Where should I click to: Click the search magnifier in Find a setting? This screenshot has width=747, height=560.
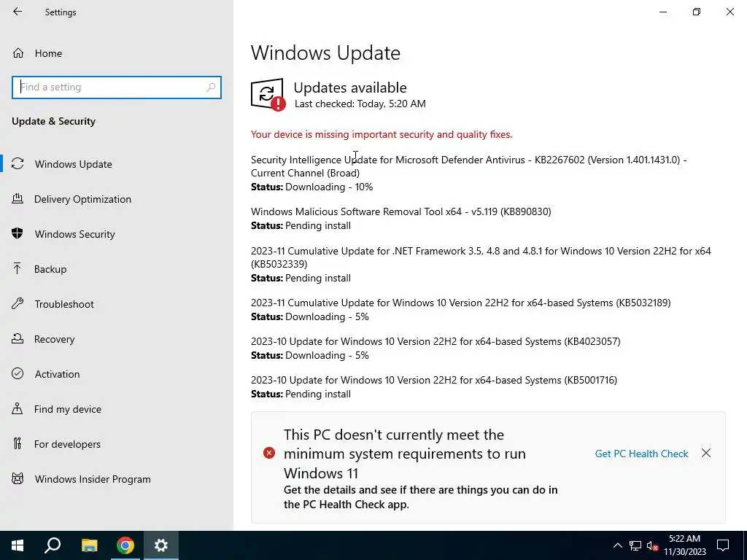(x=211, y=87)
